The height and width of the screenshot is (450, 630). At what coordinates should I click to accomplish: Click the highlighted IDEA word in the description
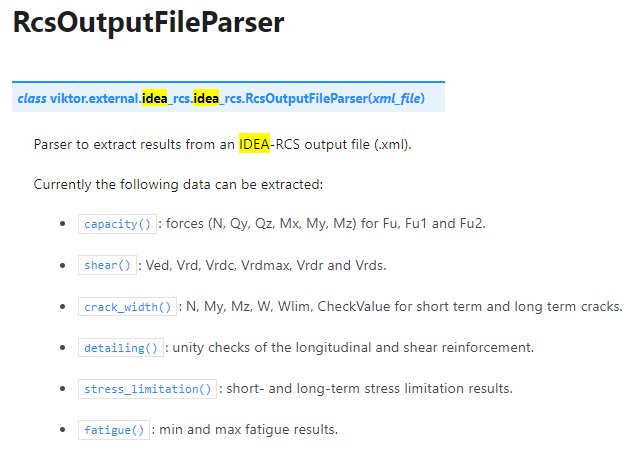(254, 144)
